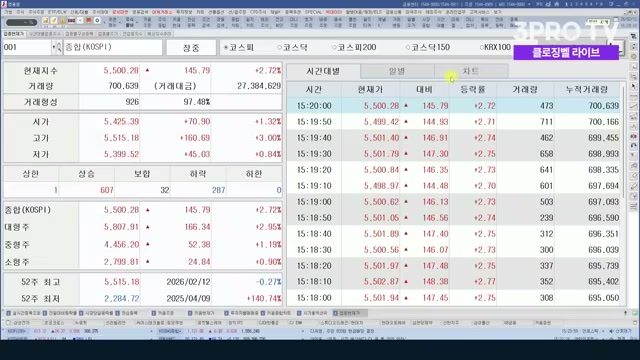Click the top-left toolbar search field
Image resolution: width=640 pixels, height=360 pixels.
click(x=22, y=22)
